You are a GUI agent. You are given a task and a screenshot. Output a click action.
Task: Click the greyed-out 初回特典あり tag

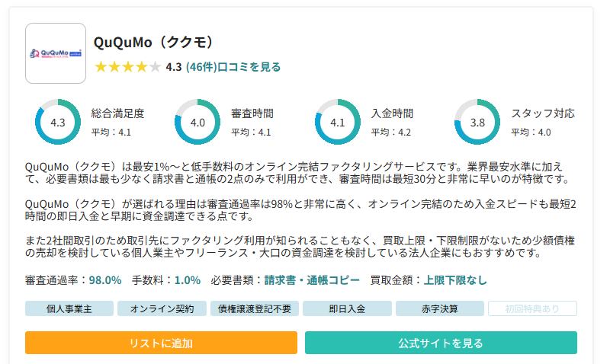[x=532, y=308]
